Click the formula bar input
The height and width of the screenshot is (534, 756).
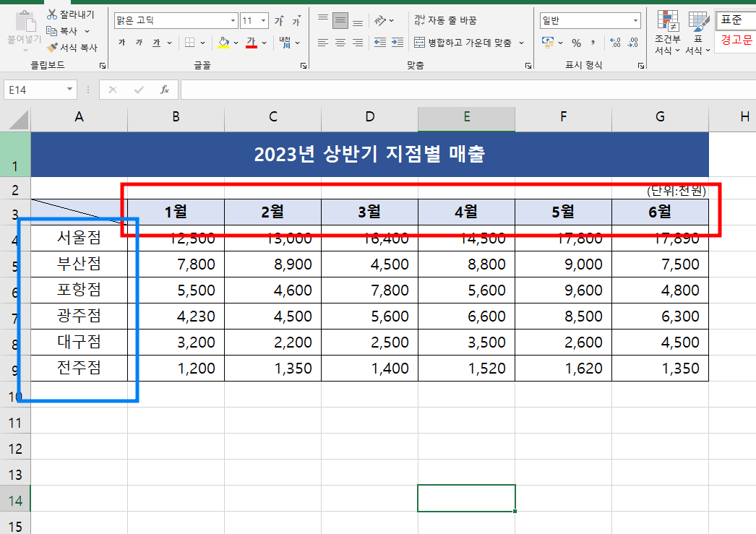tap(468, 90)
